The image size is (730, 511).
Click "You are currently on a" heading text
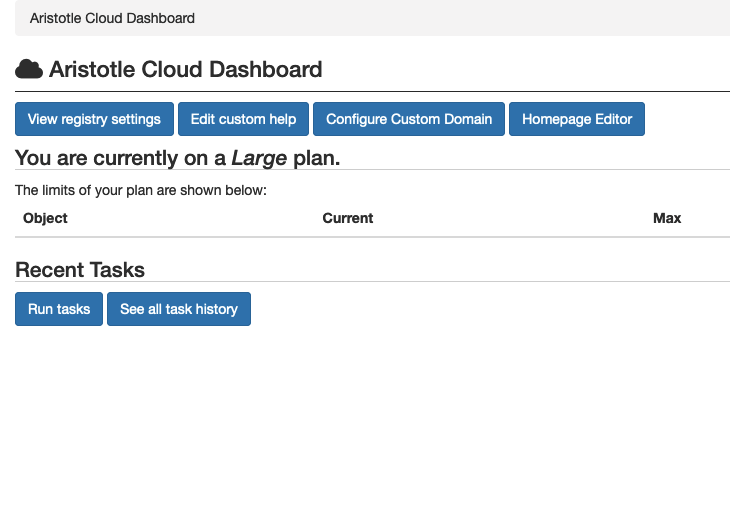click(x=120, y=158)
